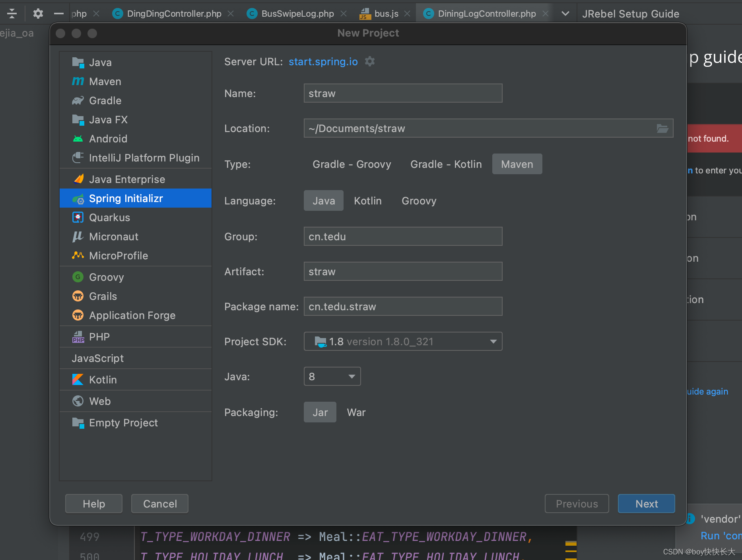Set Packaging to Jar

320,412
